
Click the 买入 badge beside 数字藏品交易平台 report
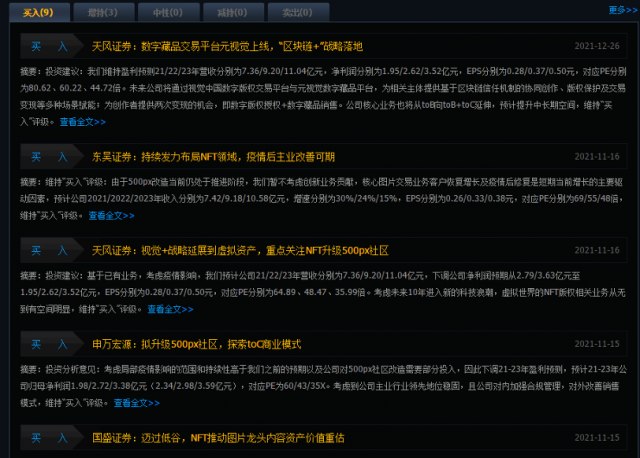(51, 46)
